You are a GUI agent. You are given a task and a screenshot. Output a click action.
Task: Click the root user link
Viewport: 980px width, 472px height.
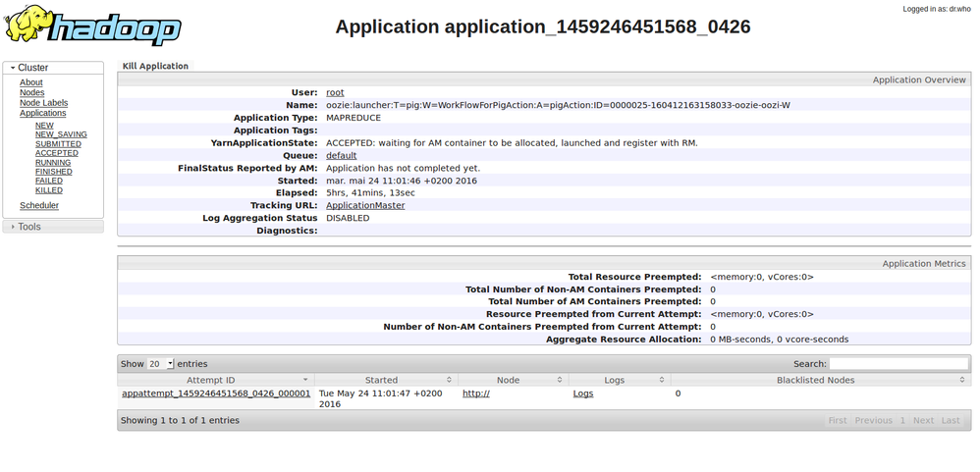(x=335, y=92)
